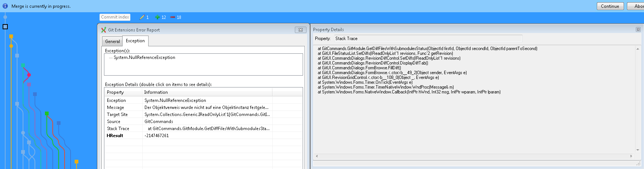This screenshot has width=644, height=169.
Task: Switch to the Exception tab
Action: coord(136,41)
